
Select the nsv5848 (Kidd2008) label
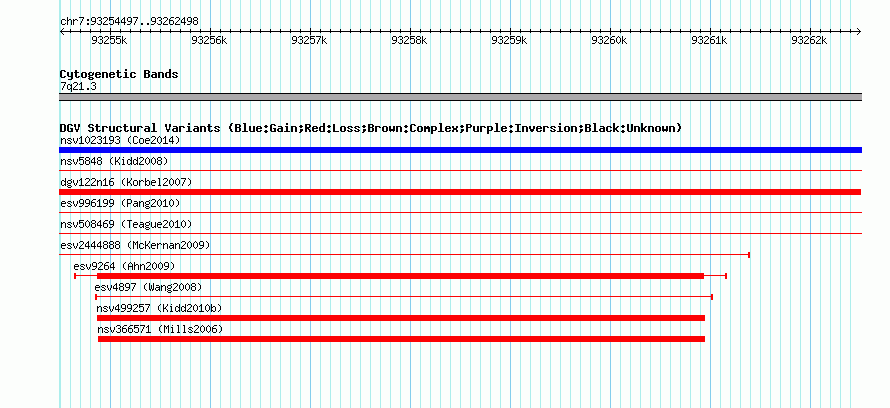click(114, 161)
